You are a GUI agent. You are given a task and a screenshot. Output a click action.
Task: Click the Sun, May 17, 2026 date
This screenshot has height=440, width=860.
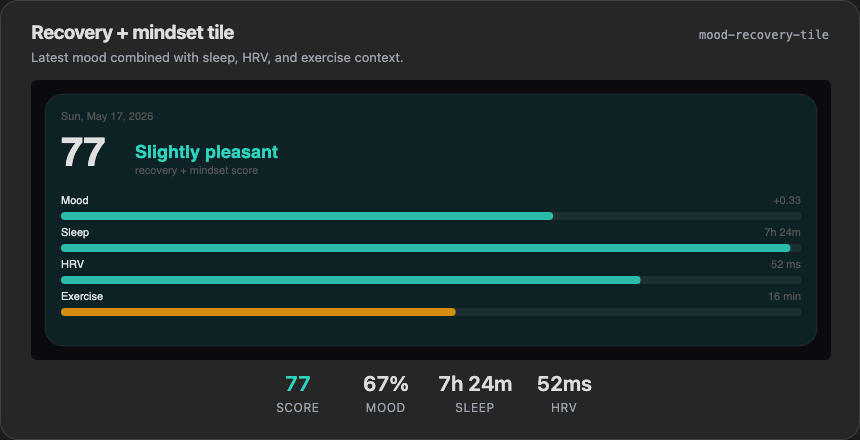click(x=107, y=116)
